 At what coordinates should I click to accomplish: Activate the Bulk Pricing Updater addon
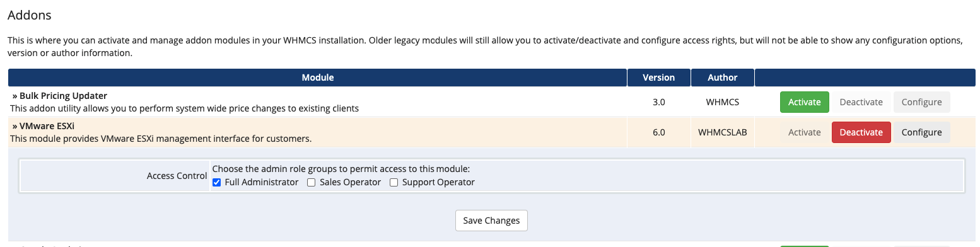point(804,102)
